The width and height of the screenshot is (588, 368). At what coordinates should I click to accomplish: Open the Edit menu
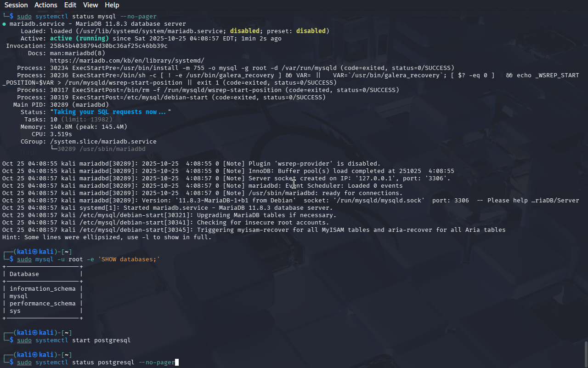70,5
